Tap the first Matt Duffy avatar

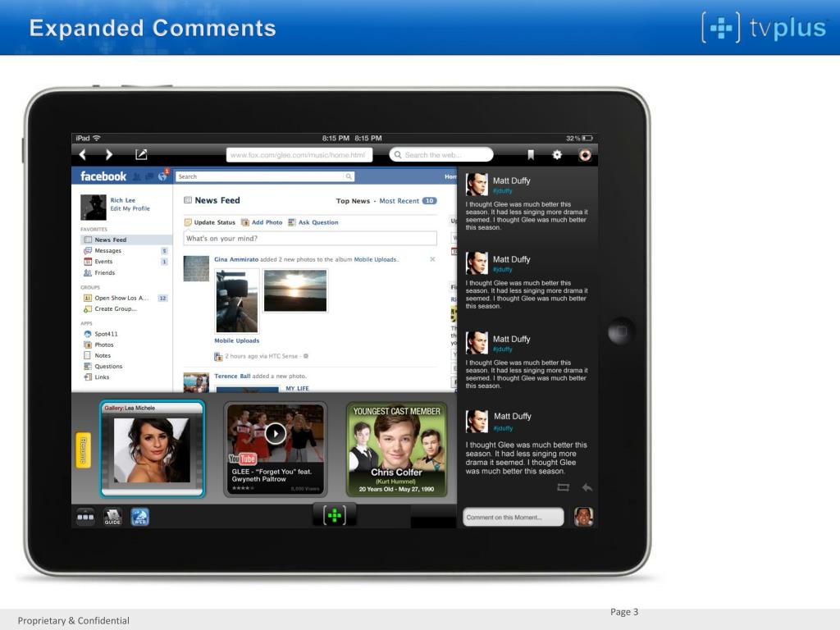coord(477,185)
